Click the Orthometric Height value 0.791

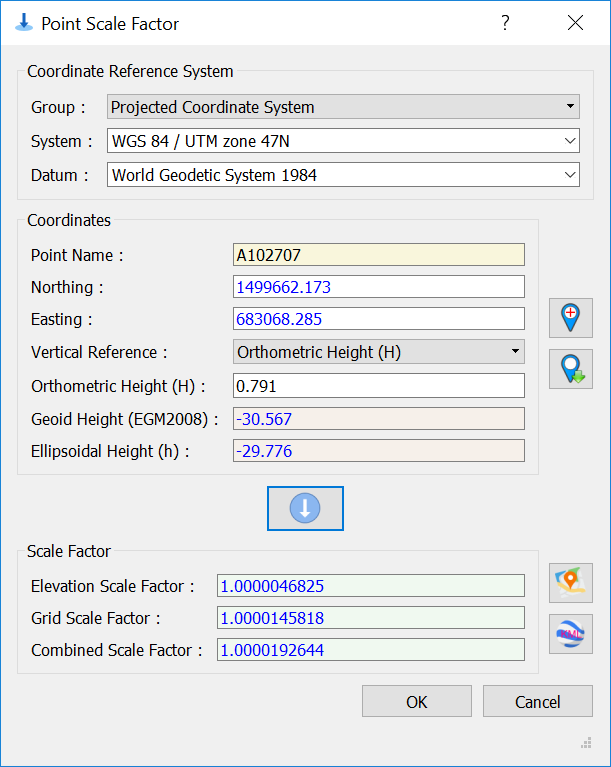(x=379, y=386)
